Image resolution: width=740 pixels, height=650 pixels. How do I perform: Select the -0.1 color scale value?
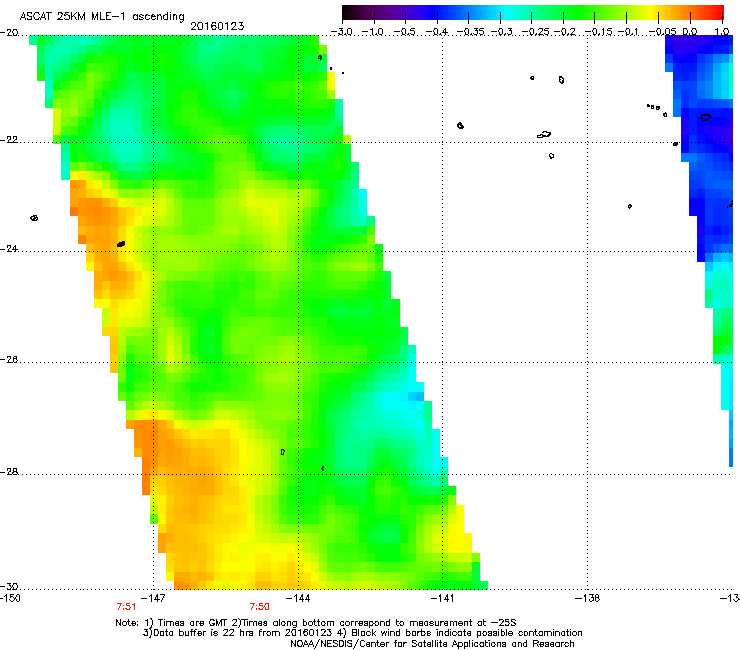628,32
